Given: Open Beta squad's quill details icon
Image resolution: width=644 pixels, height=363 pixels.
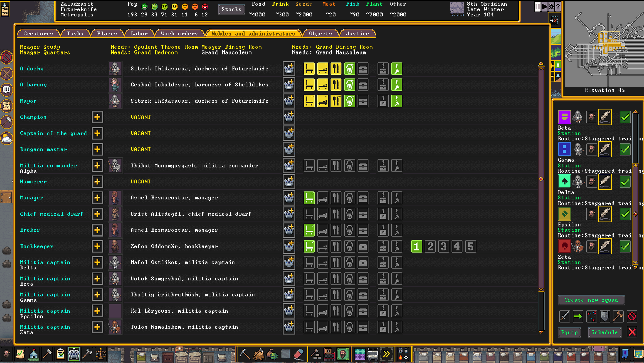Looking at the screenshot, I should click(605, 117).
